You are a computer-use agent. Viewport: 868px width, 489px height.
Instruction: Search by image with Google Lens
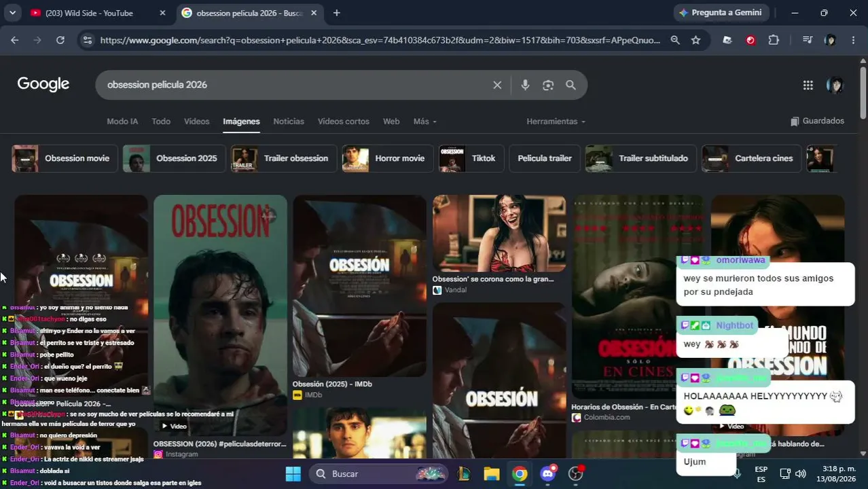(548, 85)
